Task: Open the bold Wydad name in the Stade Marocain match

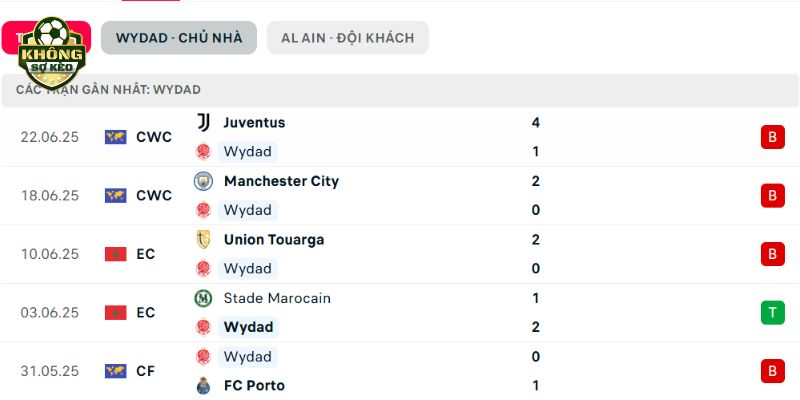Action: click(248, 327)
